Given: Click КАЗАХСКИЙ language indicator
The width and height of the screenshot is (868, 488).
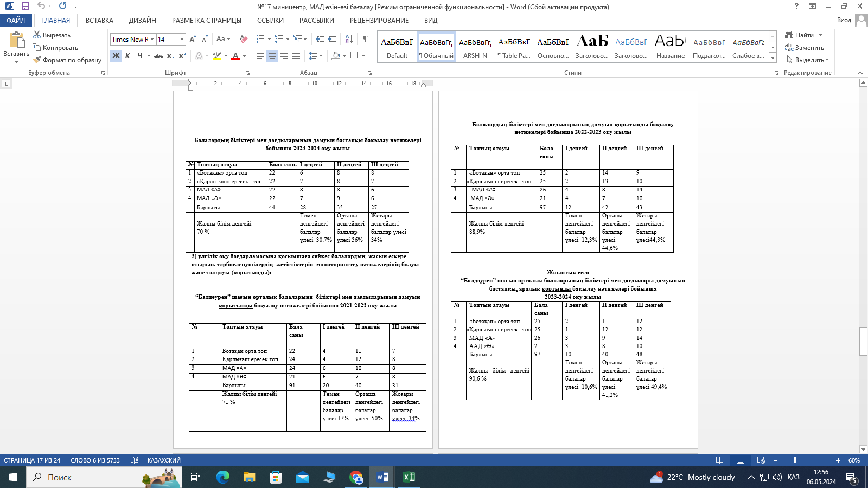Looking at the screenshot, I should 164,460.
